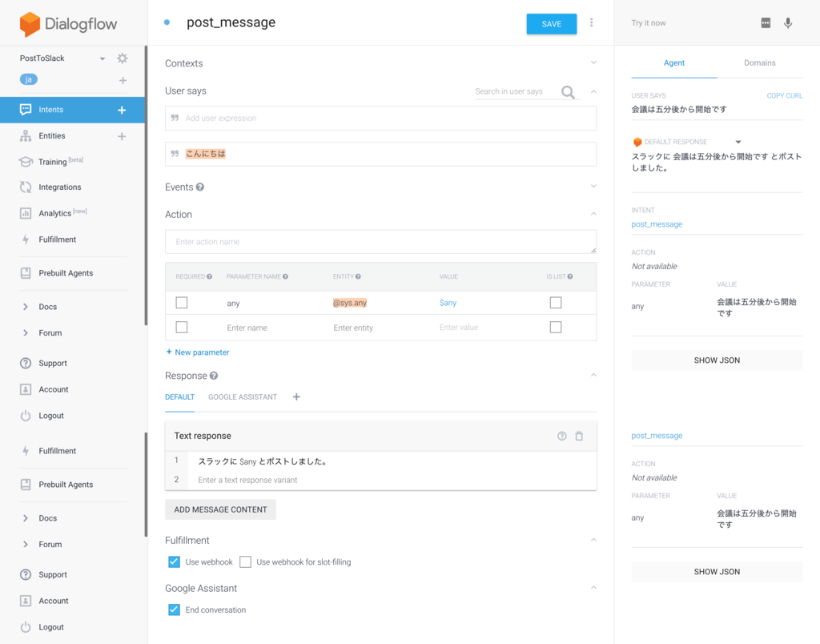Click ADD MESSAGE CONTENT button
This screenshot has width=820, height=644.
221,509
